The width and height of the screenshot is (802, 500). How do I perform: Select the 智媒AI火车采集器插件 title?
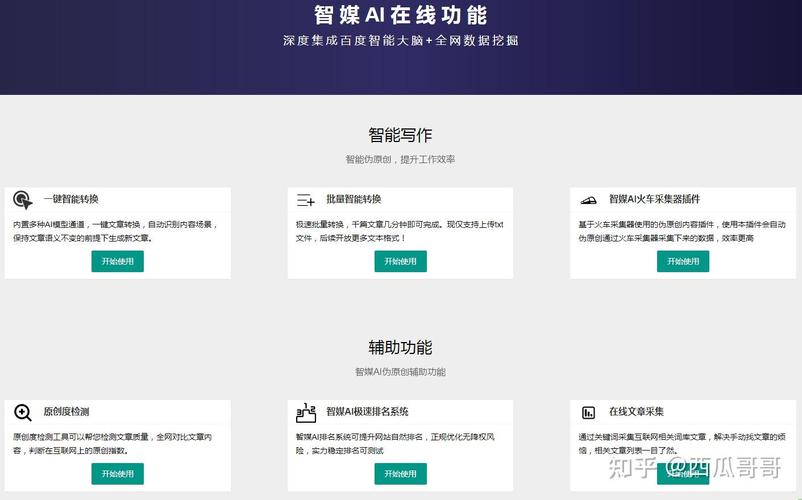coord(654,199)
